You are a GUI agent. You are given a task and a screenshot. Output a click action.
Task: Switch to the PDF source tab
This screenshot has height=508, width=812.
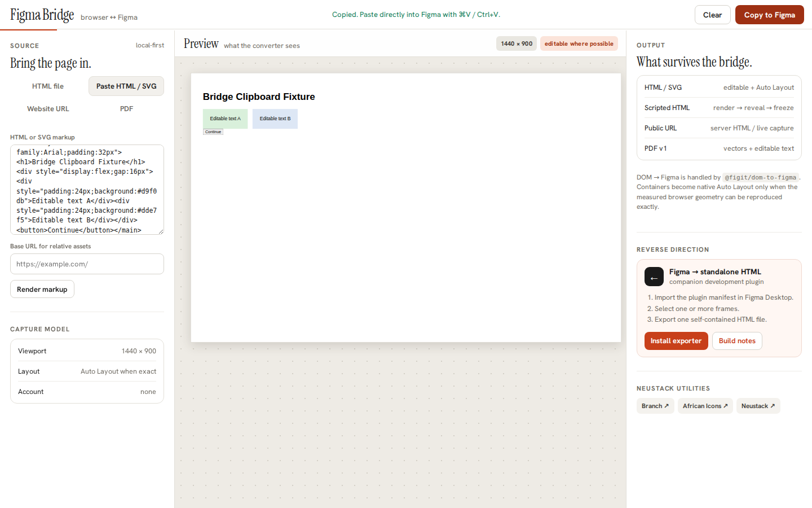tap(126, 109)
